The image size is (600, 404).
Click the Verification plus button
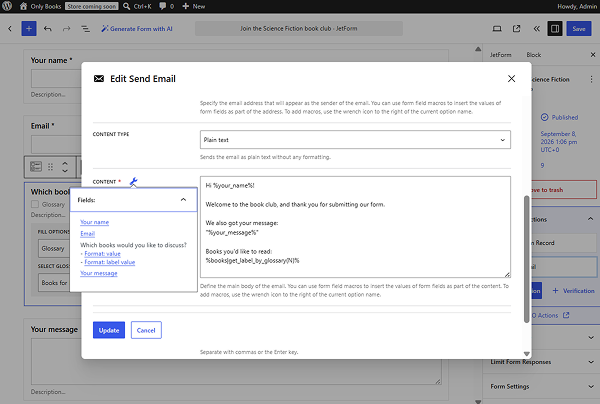point(573,291)
